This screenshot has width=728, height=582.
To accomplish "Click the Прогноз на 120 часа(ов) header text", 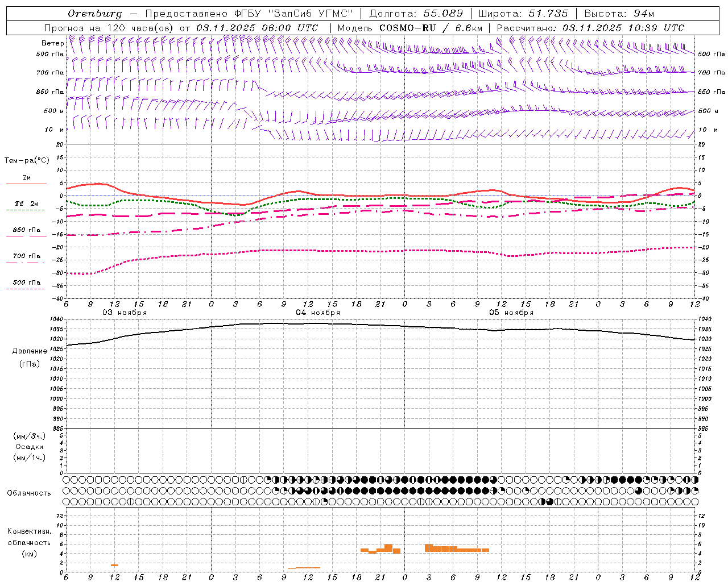I will coord(109,28).
